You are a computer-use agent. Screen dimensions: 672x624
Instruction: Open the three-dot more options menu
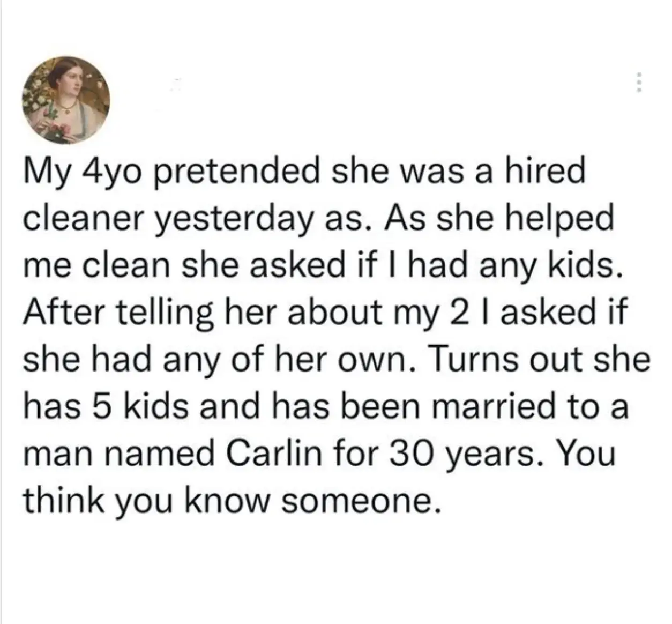(x=638, y=84)
